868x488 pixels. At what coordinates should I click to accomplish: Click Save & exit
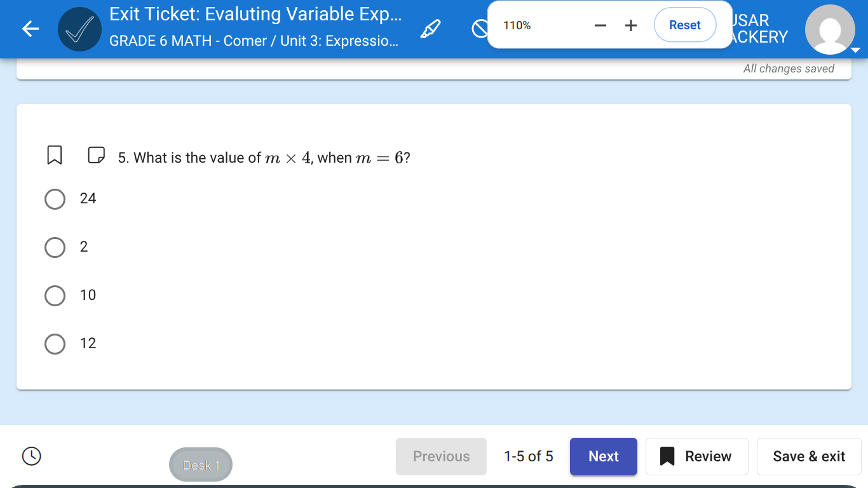point(808,456)
